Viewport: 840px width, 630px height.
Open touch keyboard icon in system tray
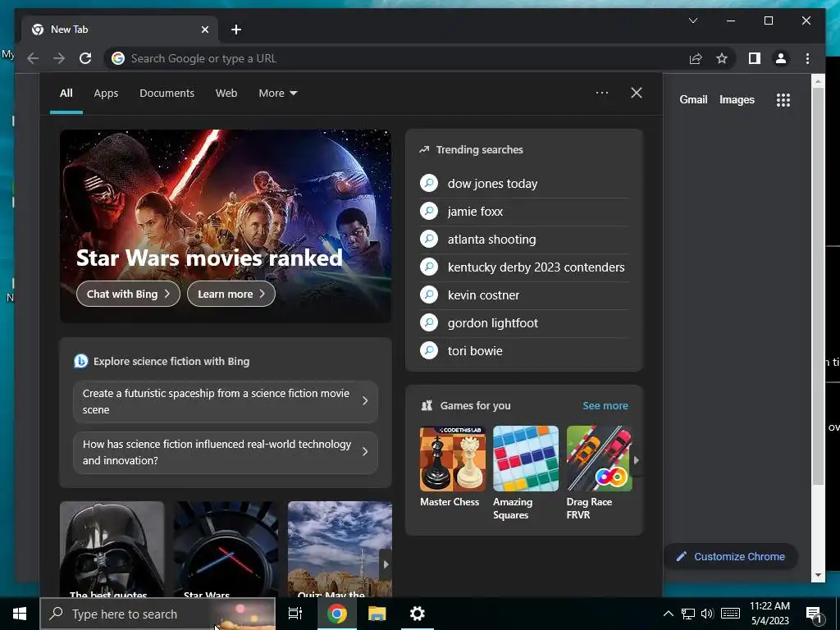point(730,614)
